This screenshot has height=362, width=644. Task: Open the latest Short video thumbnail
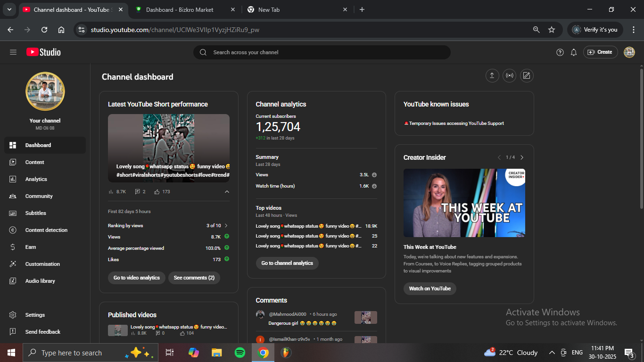coord(168,148)
